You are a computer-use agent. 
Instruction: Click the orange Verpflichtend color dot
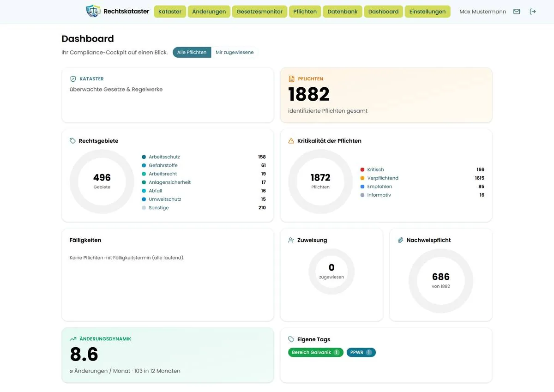point(362,178)
